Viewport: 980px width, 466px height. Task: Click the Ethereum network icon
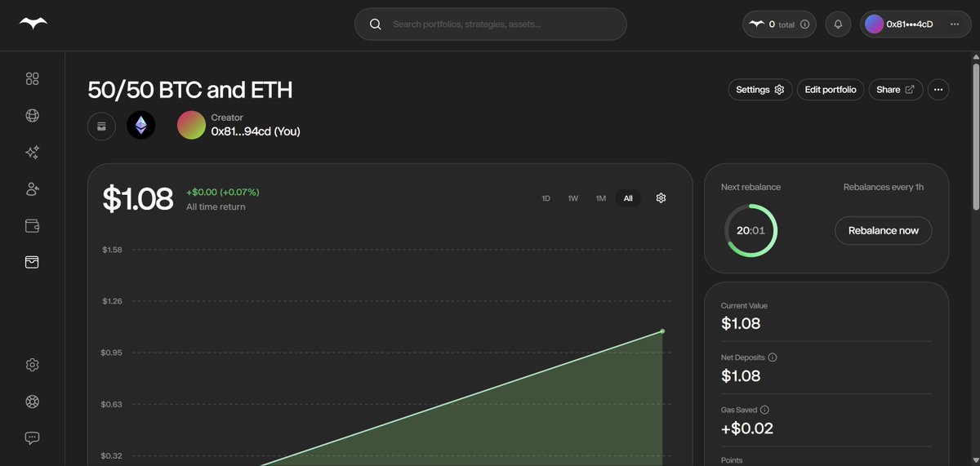click(x=141, y=126)
